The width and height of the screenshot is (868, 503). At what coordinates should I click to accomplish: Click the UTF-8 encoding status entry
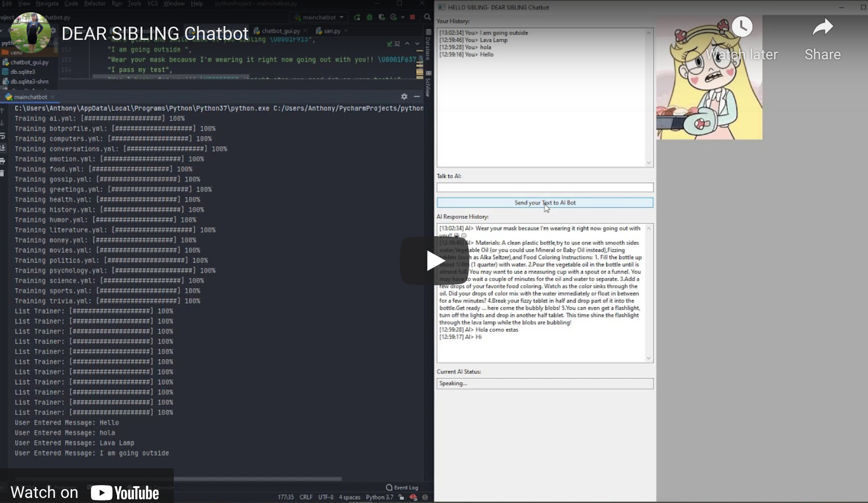point(326,497)
